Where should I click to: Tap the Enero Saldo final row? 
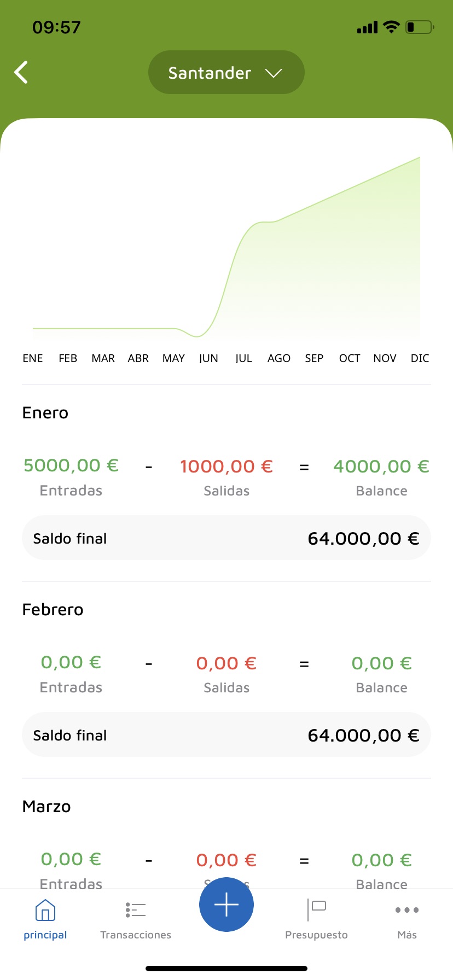pos(226,538)
